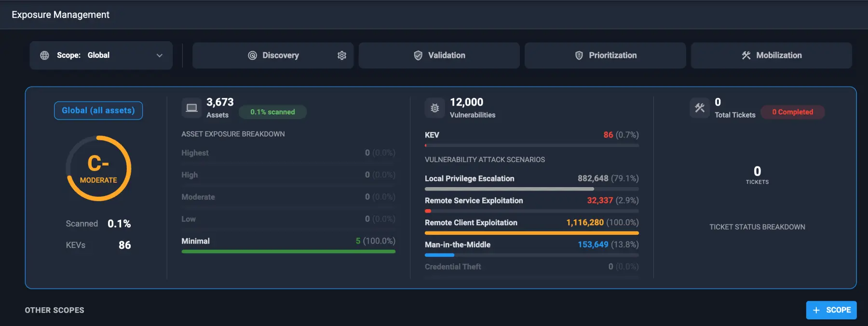Click the 0.1% scanned badge
The image size is (868, 326).
[272, 112]
